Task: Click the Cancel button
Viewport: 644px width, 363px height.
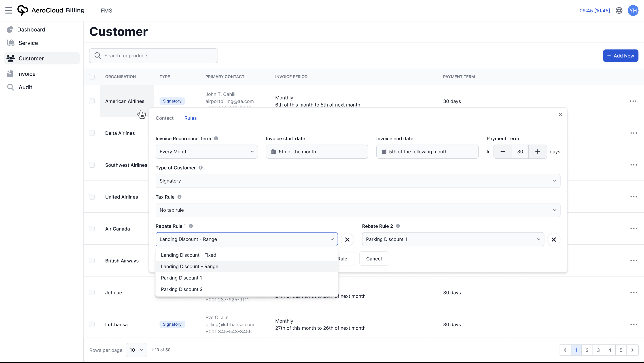Action: click(x=374, y=259)
